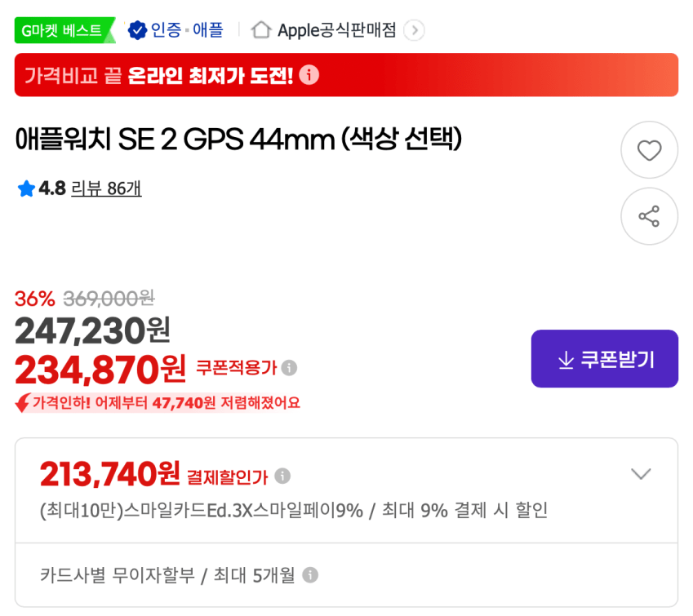
Task: Show info tooltip next to 쿠폰적용가
Action: tap(287, 369)
